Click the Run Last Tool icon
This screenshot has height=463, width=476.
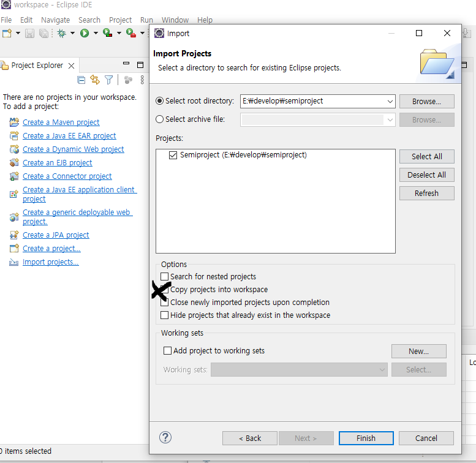131,33
